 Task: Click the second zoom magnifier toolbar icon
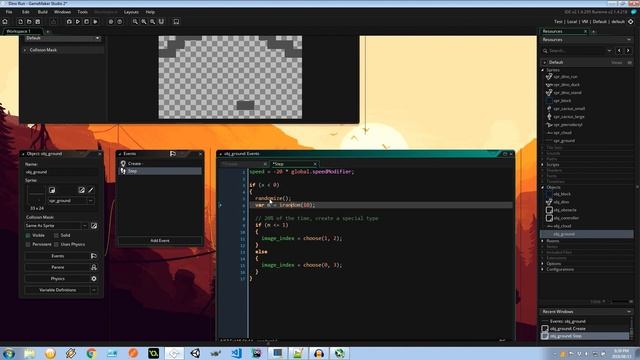point(144,22)
